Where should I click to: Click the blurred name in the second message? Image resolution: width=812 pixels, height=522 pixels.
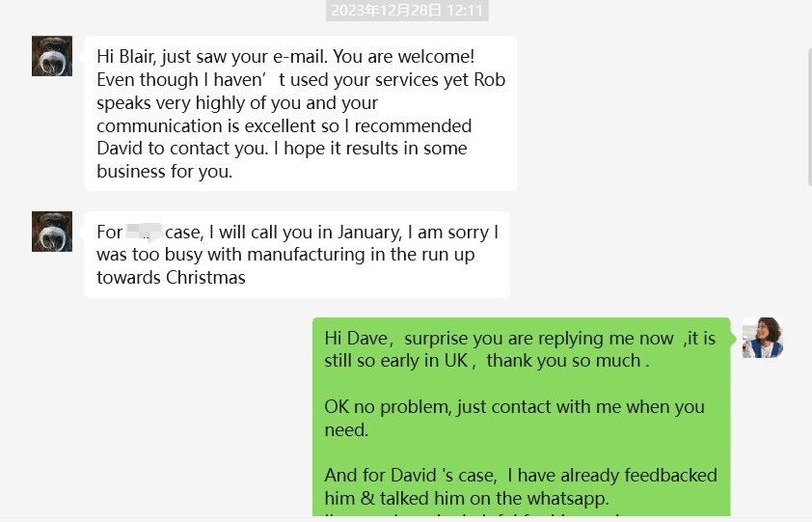coord(144,232)
